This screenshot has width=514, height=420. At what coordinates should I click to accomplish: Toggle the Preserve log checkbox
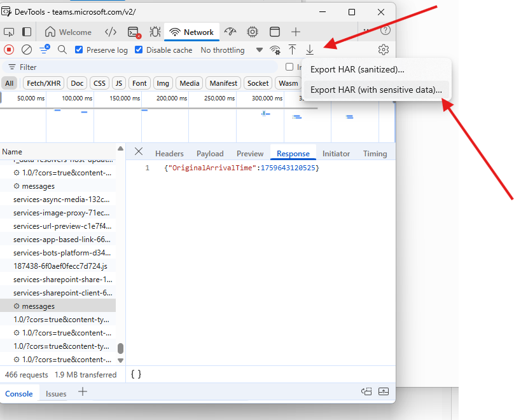pos(80,50)
